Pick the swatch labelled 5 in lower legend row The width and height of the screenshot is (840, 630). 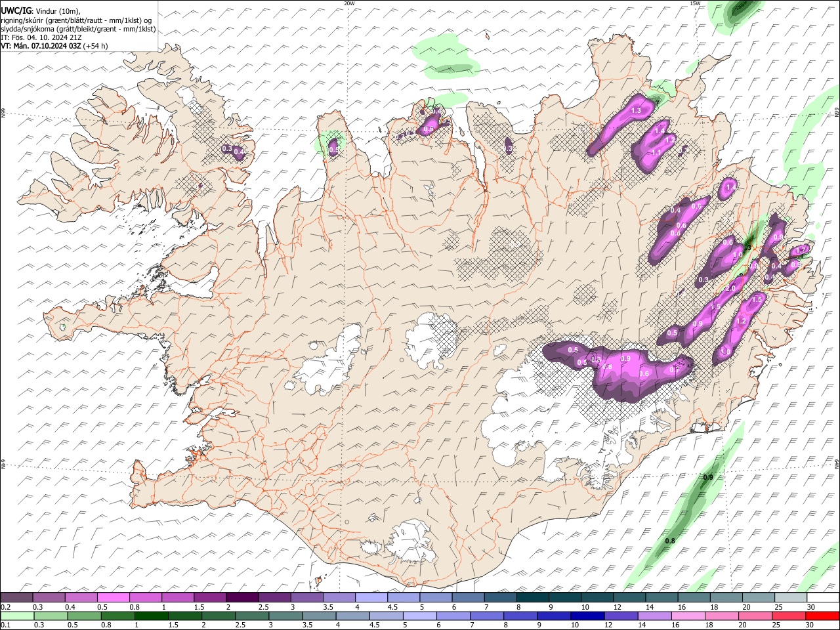pyautogui.click(x=420, y=616)
